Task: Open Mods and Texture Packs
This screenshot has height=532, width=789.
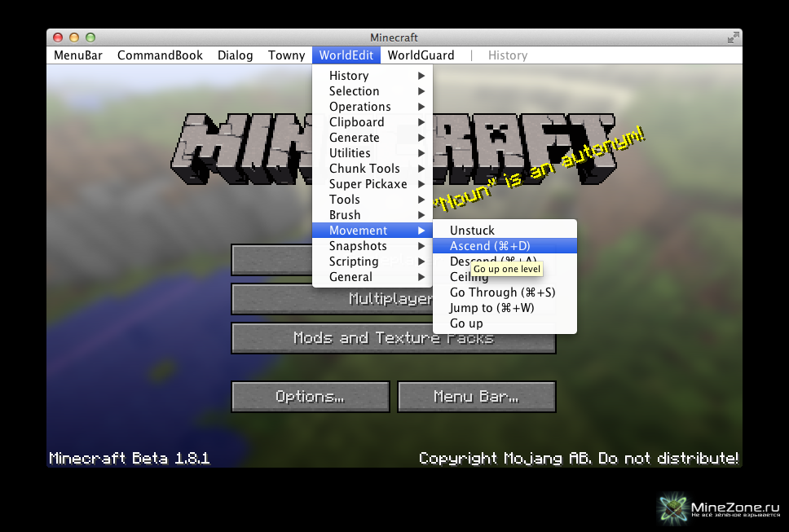Action: [x=394, y=338]
